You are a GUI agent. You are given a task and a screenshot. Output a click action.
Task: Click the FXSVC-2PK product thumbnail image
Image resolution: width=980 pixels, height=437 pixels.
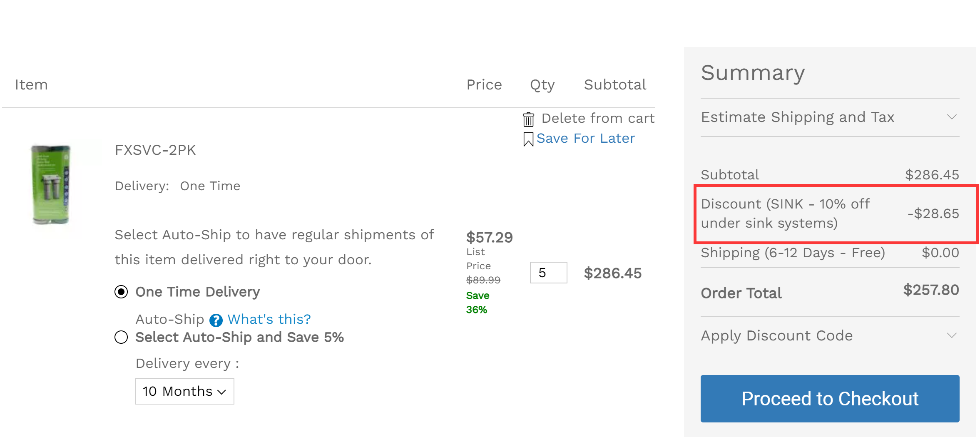click(52, 183)
